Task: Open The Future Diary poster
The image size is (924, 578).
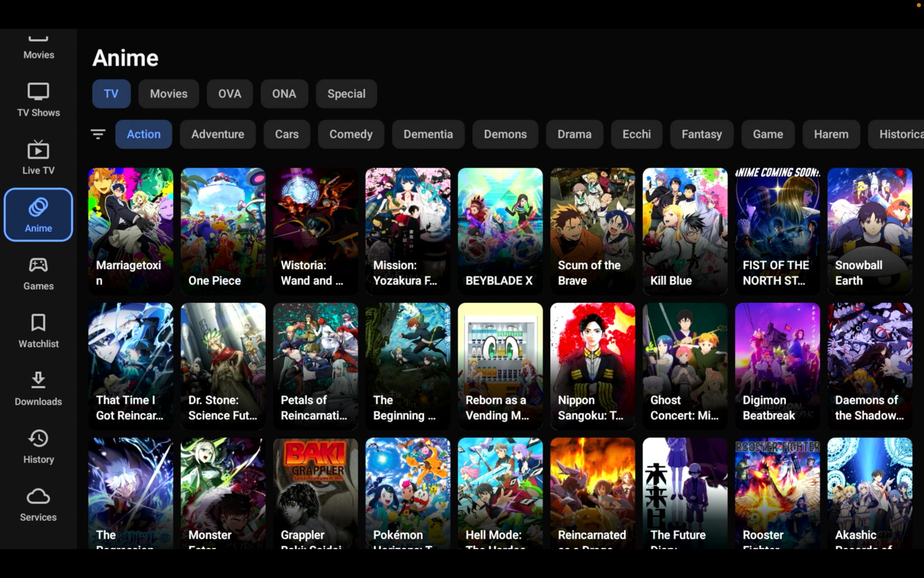Action: (x=685, y=493)
